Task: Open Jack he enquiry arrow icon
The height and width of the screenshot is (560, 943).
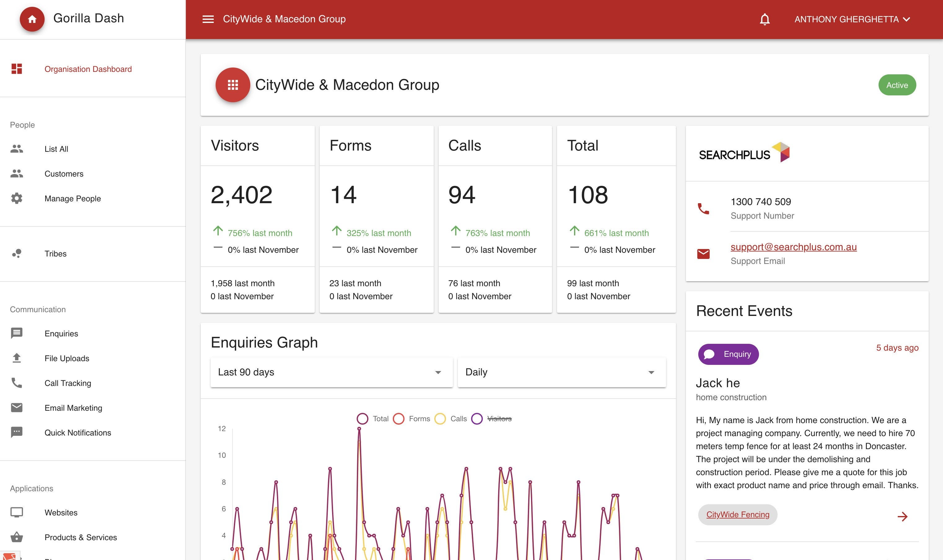Action: (902, 516)
